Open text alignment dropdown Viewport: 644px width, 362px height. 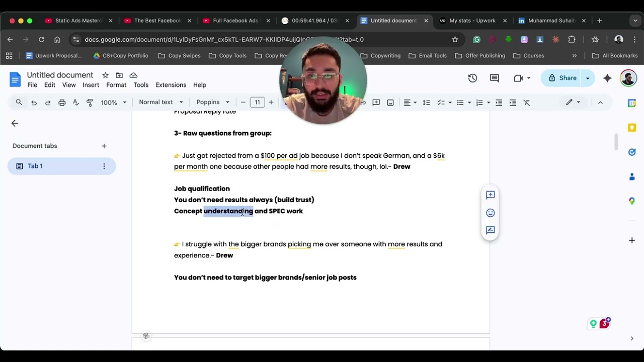[x=410, y=102]
